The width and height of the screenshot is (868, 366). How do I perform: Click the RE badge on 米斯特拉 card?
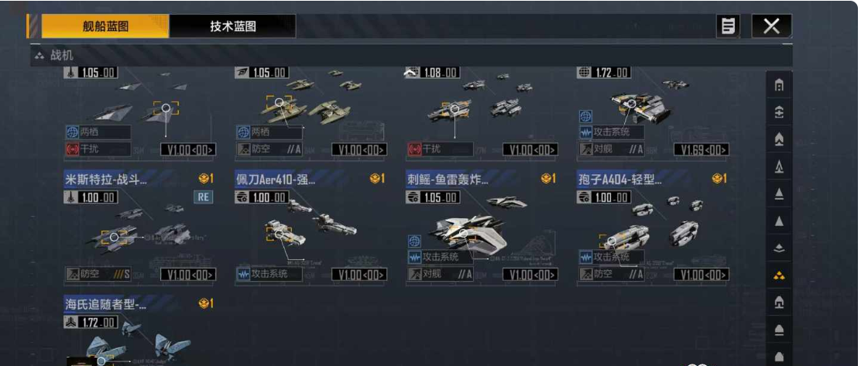click(x=203, y=197)
